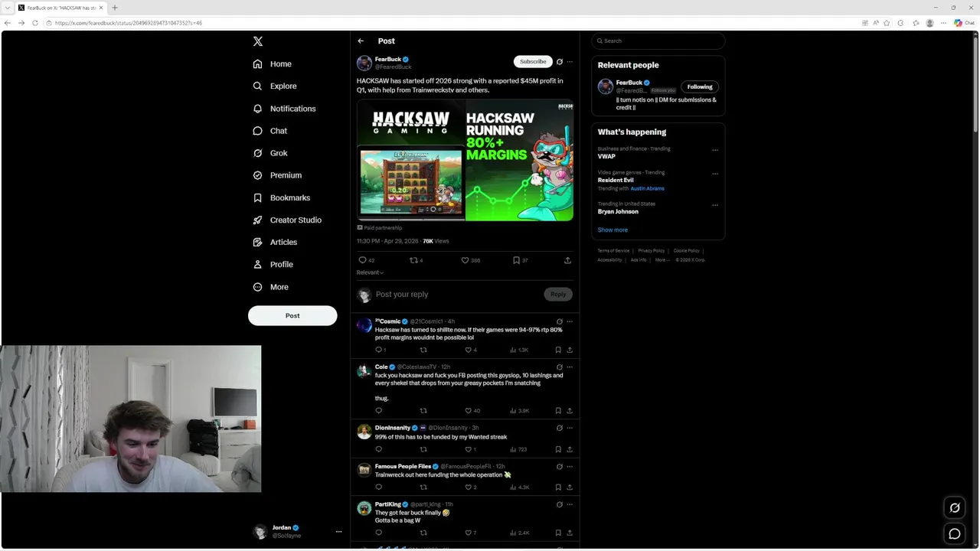
Task: Open PartiKing reply's three-dot menu
Action: [570, 504]
